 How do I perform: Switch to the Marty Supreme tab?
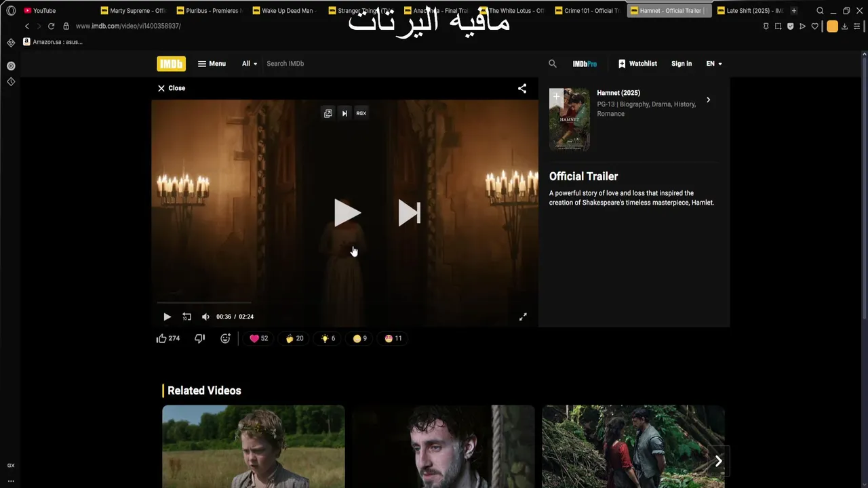(133, 11)
